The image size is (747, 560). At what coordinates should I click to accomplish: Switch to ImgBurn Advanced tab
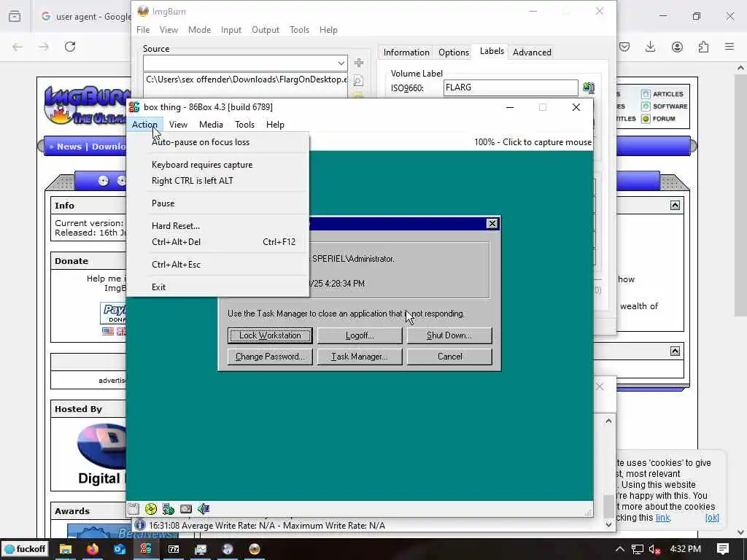[532, 52]
